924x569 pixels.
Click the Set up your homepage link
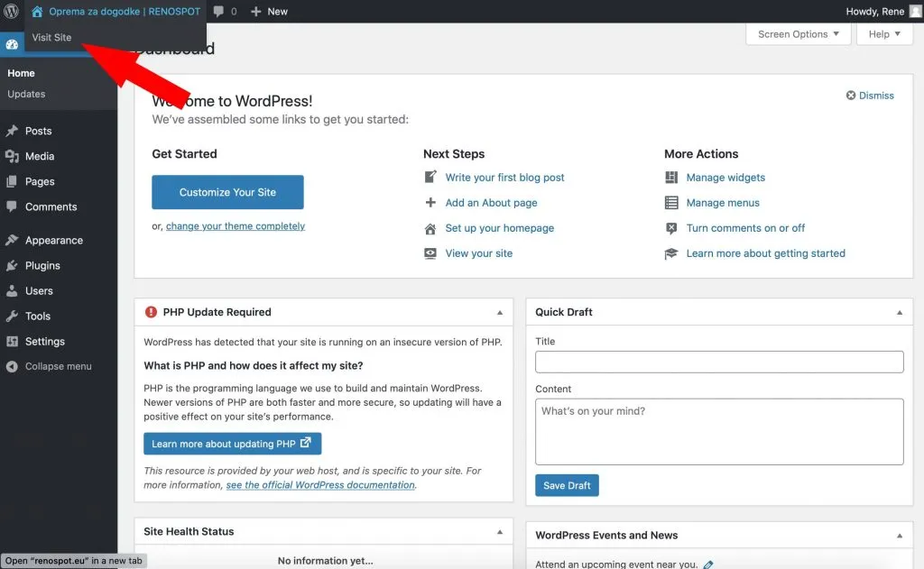[x=499, y=228]
